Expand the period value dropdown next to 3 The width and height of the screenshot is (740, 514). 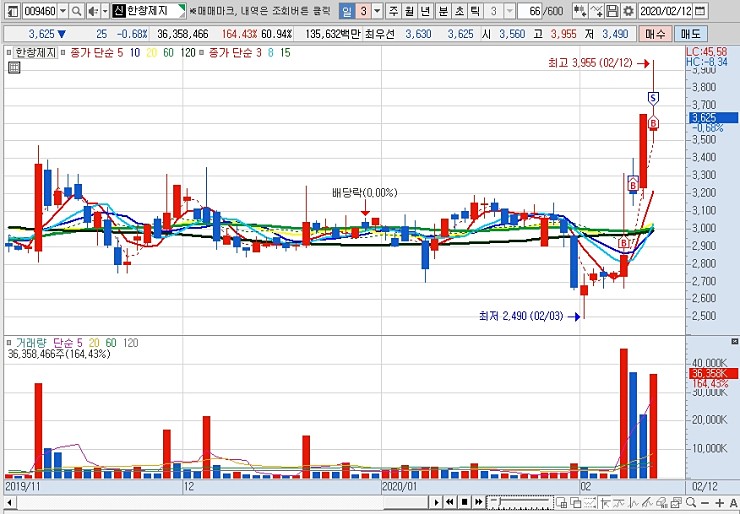click(377, 11)
